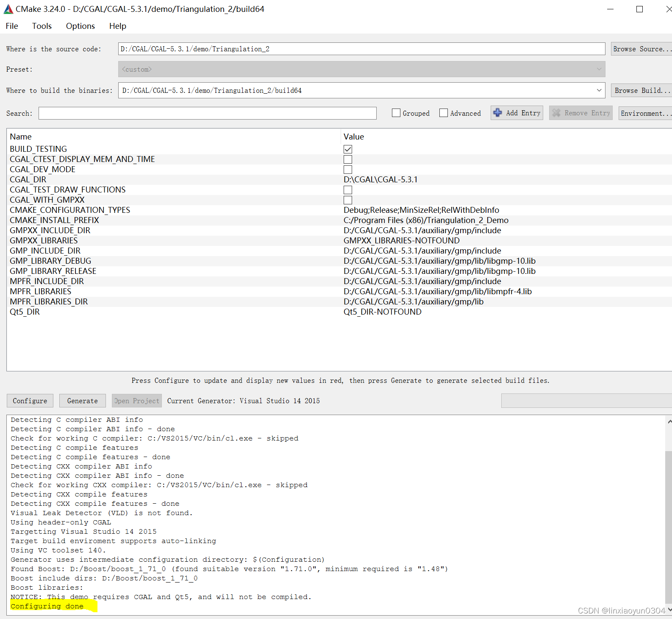Click the progress bar beside generator label

pos(586,401)
